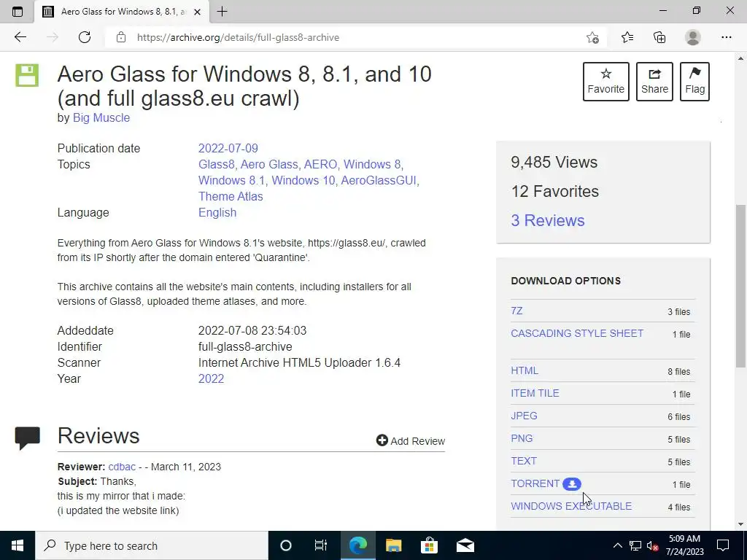747x560 pixels.
Task: Open Mail app from taskbar
Action: (x=465, y=545)
